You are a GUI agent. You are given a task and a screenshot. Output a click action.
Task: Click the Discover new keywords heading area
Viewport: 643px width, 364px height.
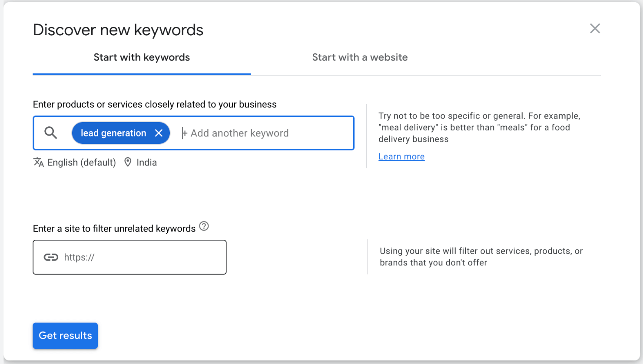[x=118, y=30]
